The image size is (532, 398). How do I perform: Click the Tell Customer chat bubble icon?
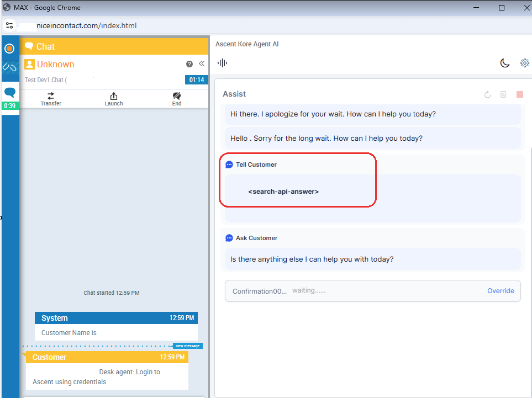tap(229, 164)
